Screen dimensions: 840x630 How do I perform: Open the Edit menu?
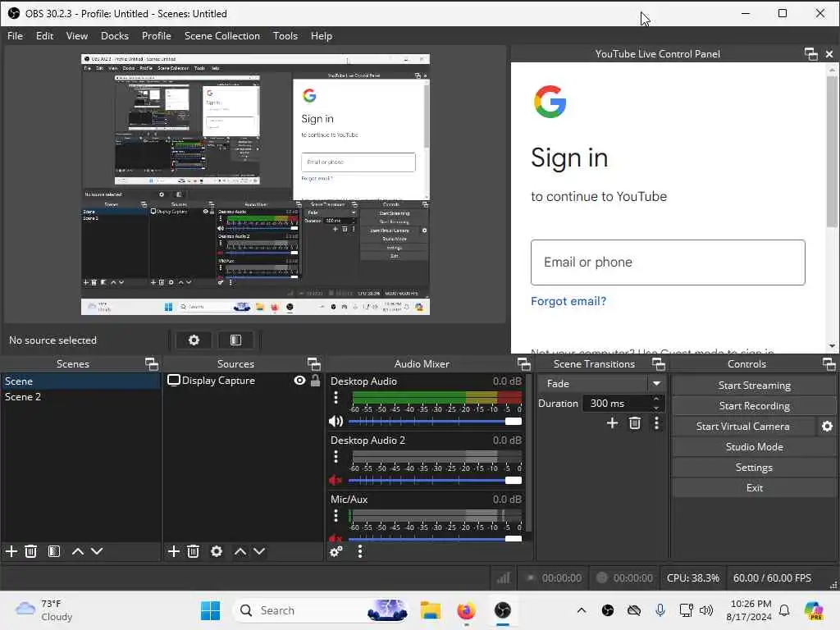pyautogui.click(x=44, y=36)
